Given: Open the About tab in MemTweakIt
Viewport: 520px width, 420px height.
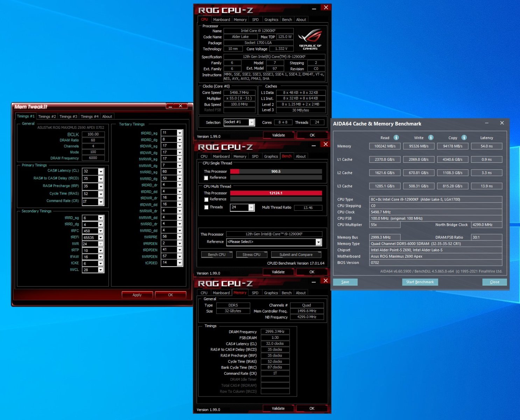Looking at the screenshot, I should click(x=107, y=117).
